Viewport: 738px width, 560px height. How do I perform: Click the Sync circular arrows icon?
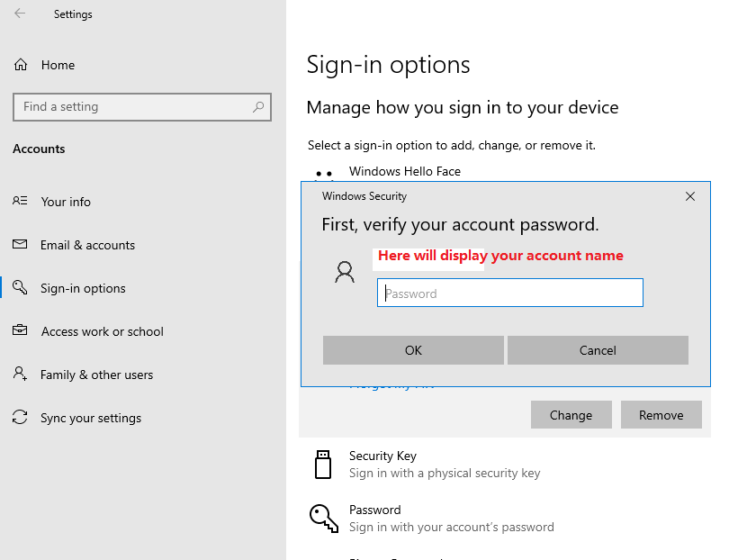point(20,417)
